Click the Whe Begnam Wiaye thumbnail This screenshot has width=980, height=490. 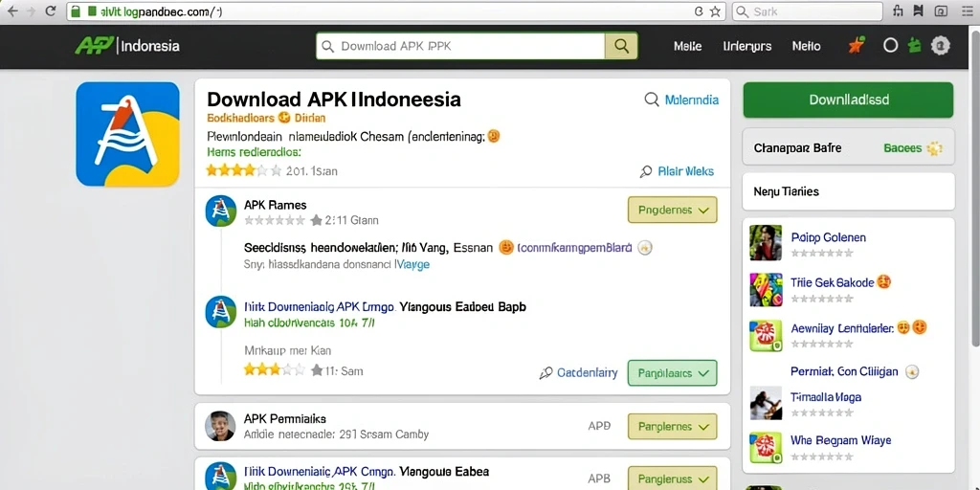[x=766, y=447]
